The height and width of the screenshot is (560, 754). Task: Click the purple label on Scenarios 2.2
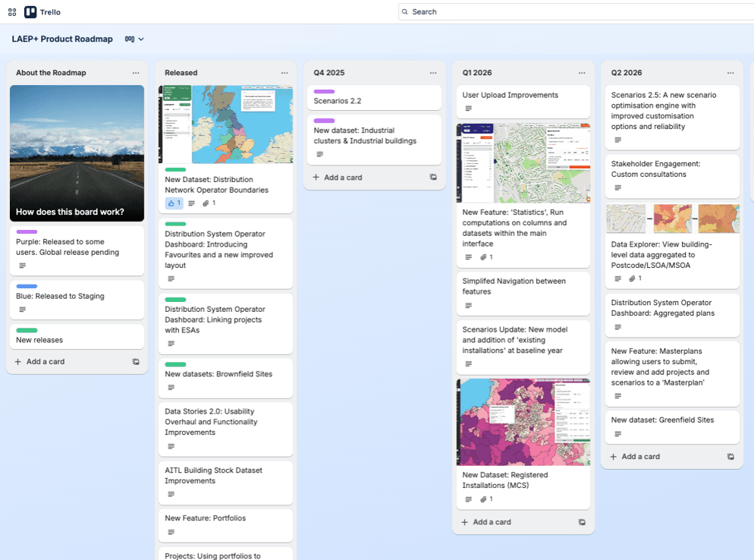click(x=324, y=92)
